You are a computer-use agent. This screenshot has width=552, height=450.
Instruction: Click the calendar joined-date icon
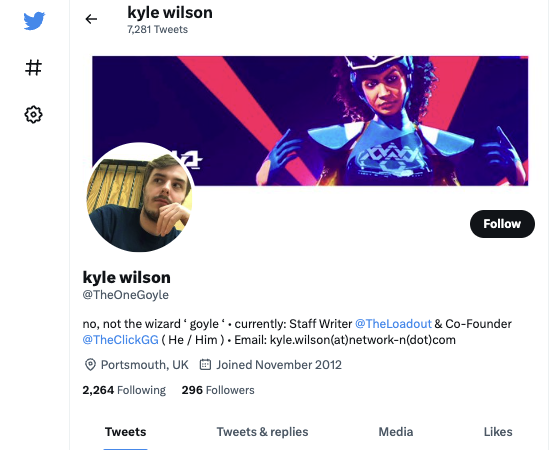tap(205, 364)
